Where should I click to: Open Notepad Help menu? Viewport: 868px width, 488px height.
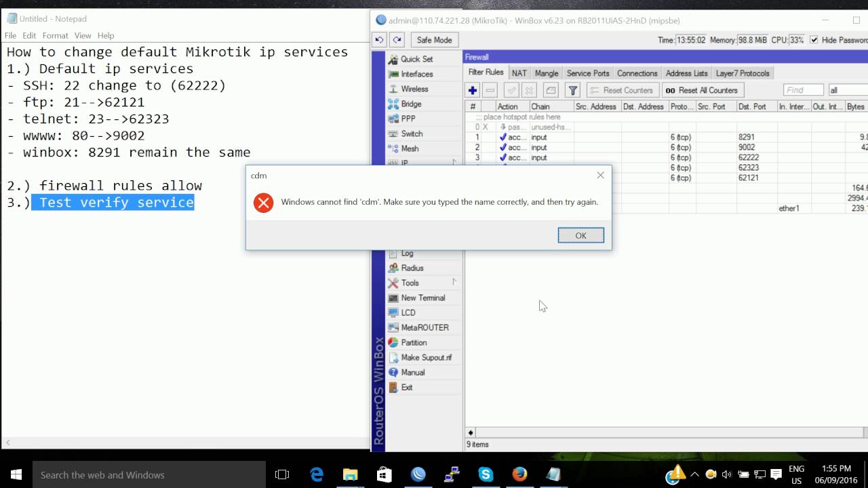[x=106, y=35]
